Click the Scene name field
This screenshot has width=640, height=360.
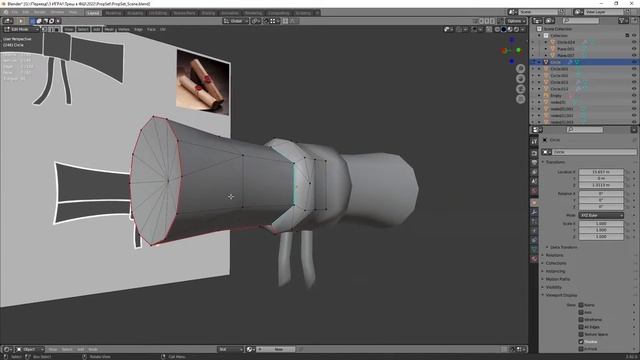pyautogui.click(x=538, y=12)
